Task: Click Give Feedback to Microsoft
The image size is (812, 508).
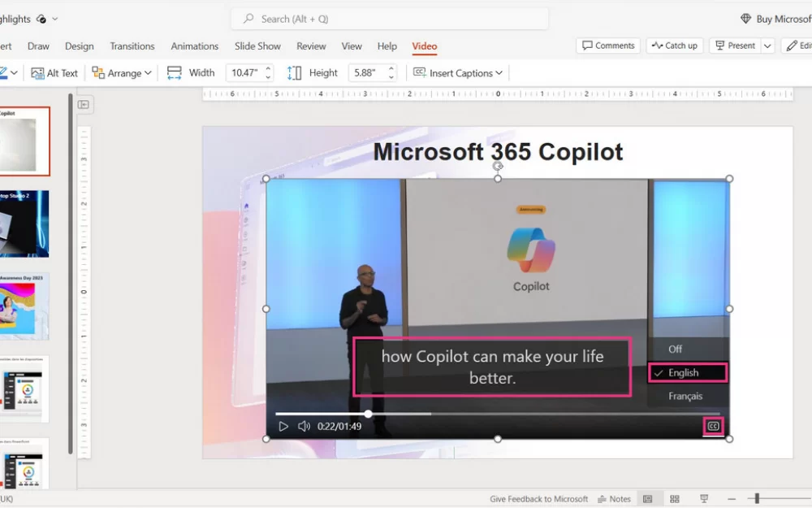Action: click(x=538, y=499)
